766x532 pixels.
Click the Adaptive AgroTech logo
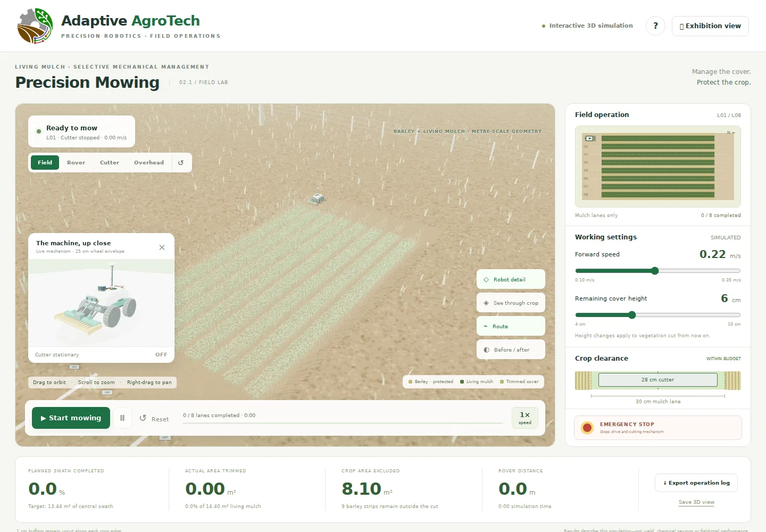(x=35, y=26)
